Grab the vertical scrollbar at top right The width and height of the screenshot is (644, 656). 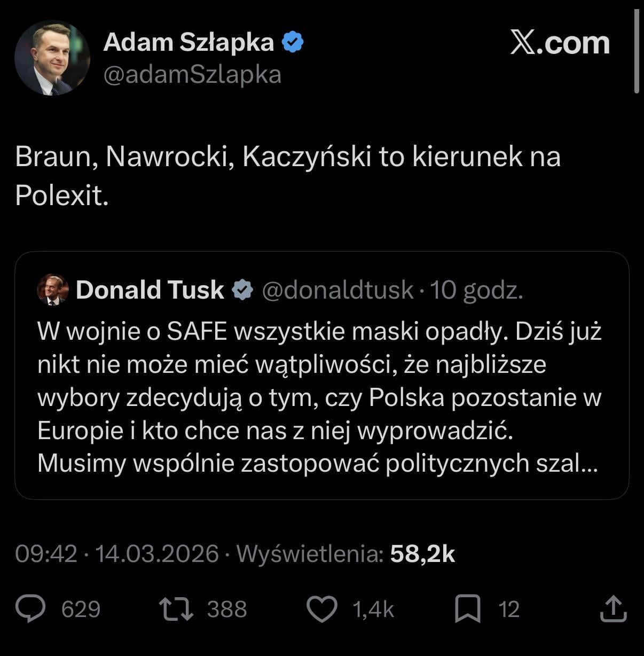coord(637,51)
